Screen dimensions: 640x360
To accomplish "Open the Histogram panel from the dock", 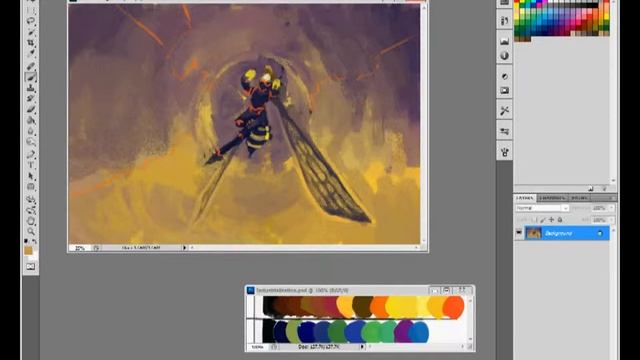I will tap(504, 41).
